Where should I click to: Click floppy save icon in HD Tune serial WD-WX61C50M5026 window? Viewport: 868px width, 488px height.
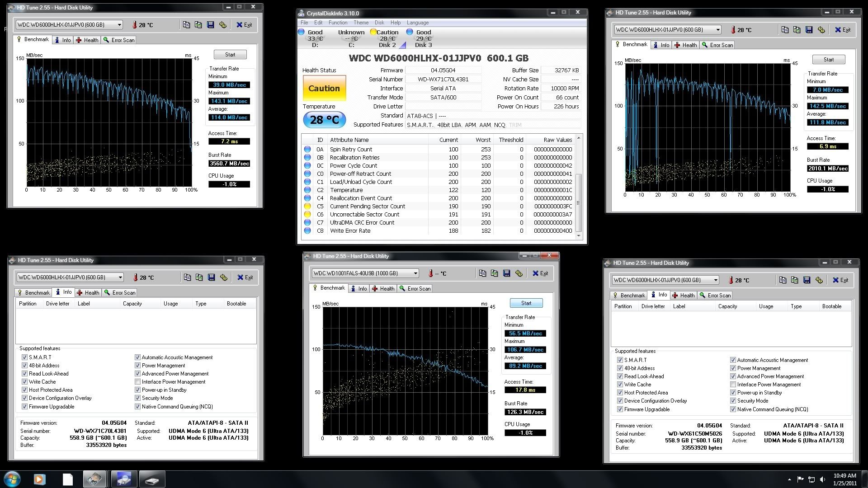pyautogui.click(x=807, y=280)
